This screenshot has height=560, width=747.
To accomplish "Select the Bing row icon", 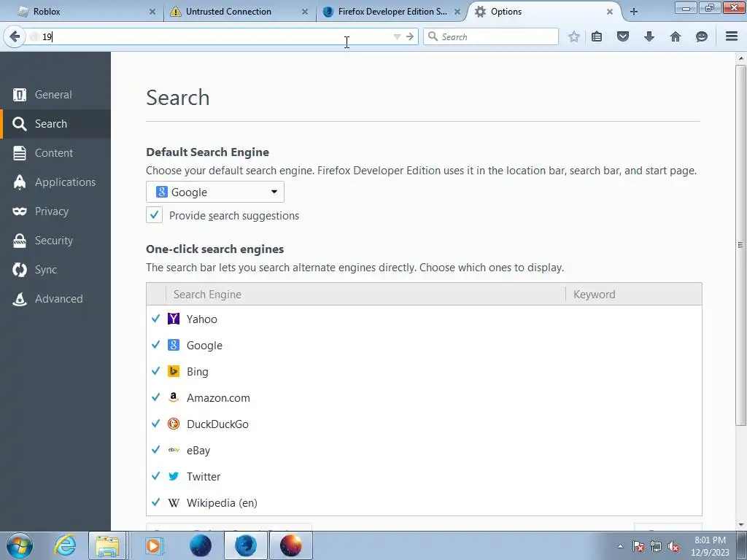I will [174, 371].
